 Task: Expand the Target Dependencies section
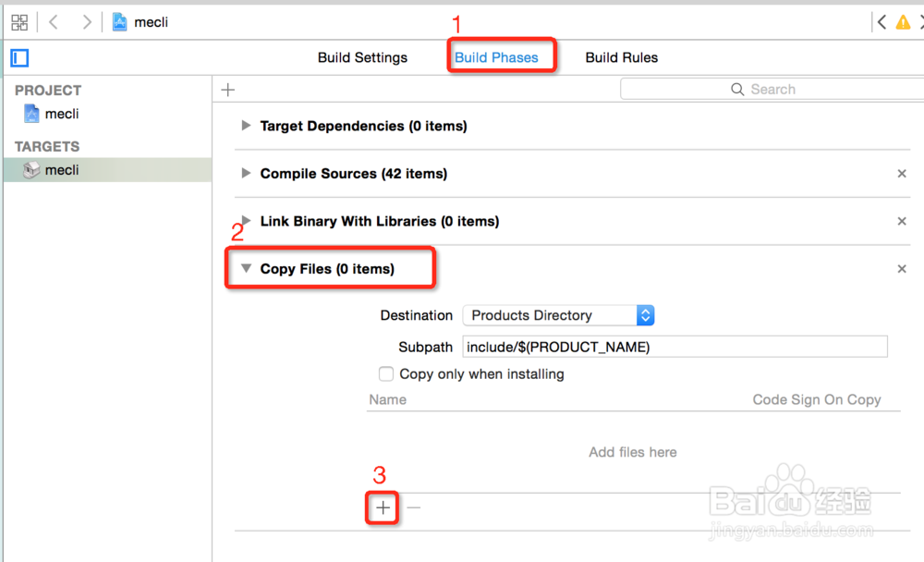(246, 126)
